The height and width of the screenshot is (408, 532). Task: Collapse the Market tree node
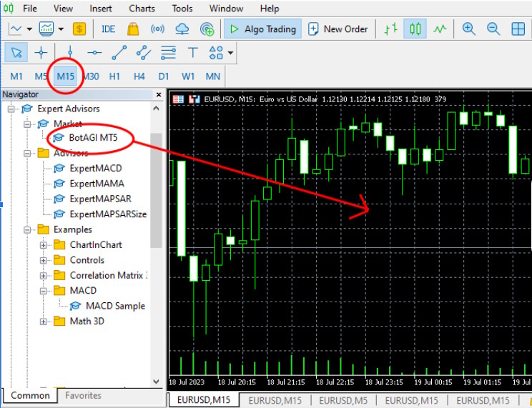click(x=27, y=124)
